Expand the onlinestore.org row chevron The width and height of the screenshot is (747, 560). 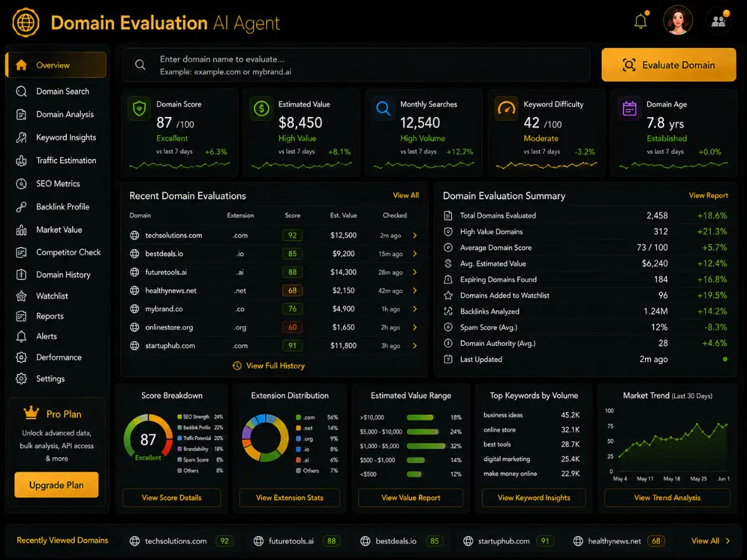coord(415,327)
